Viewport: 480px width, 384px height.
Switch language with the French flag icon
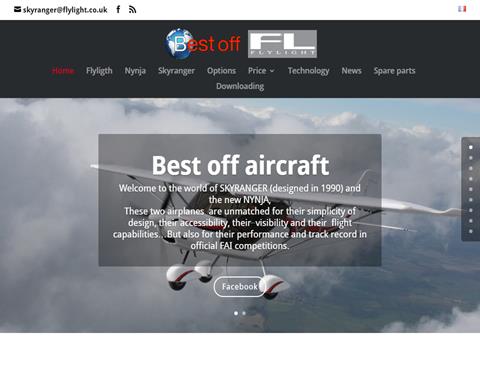coord(462,9)
